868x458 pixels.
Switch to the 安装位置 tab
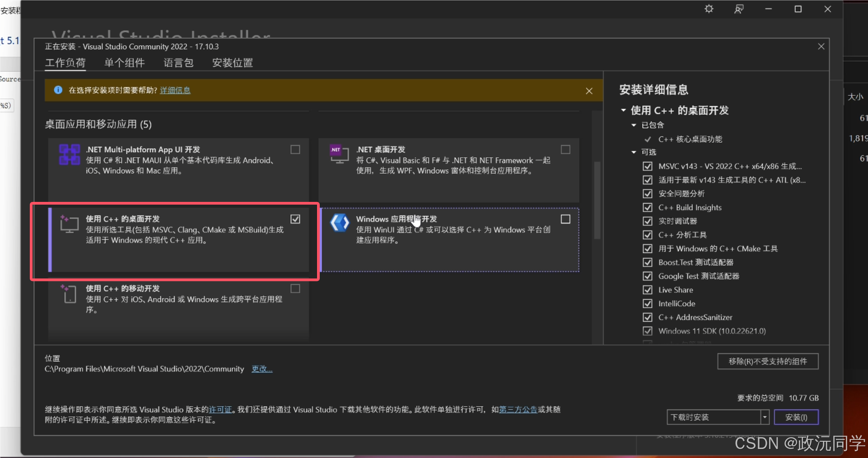[x=233, y=63]
